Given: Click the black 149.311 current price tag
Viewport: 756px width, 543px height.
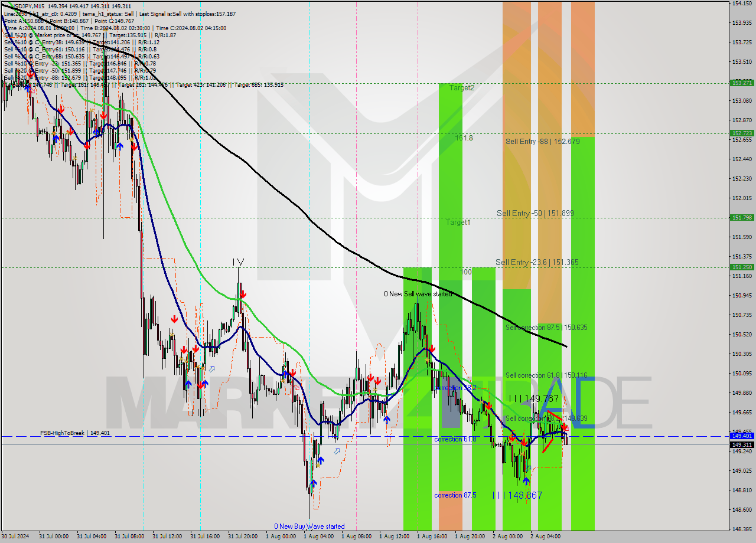Looking at the screenshot, I should click(x=741, y=444).
